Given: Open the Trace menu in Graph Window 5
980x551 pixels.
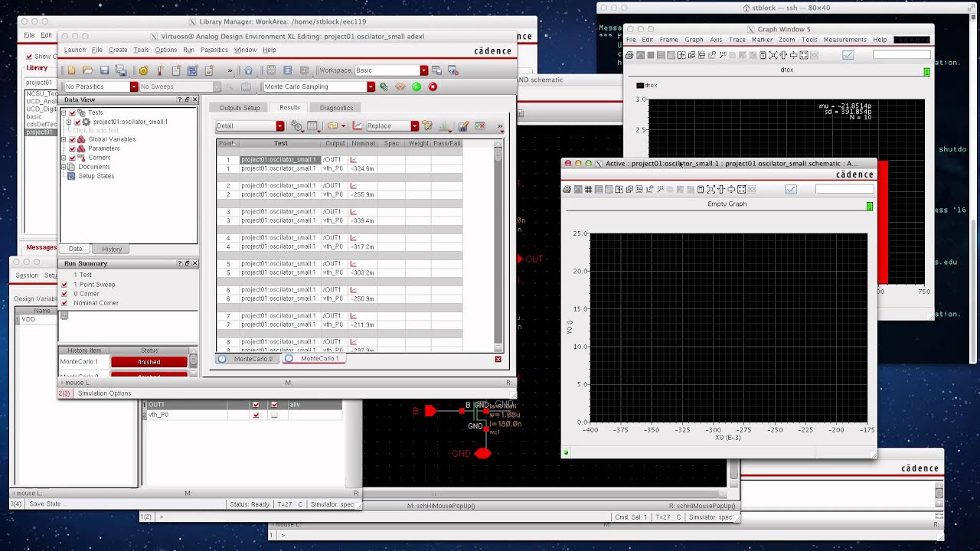Looking at the screenshot, I should [737, 40].
